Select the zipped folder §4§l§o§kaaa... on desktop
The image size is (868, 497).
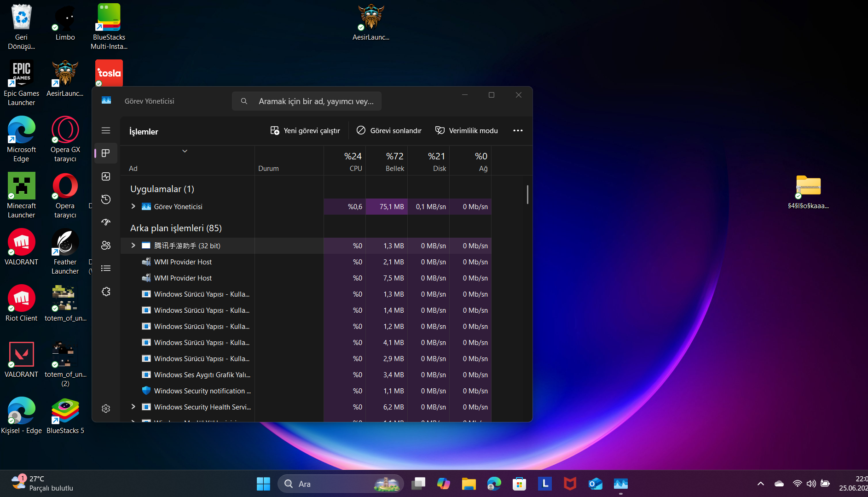point(808,192)
